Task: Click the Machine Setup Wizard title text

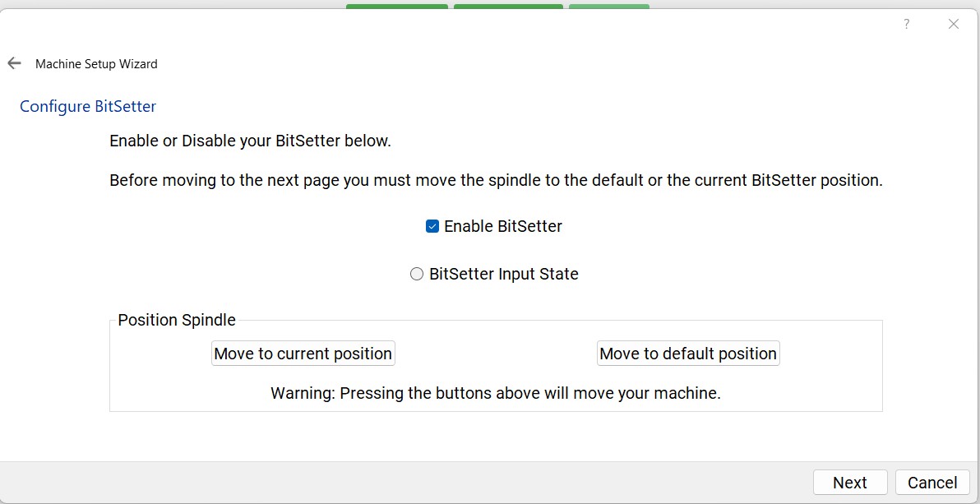Action: [x=96, y=64]
